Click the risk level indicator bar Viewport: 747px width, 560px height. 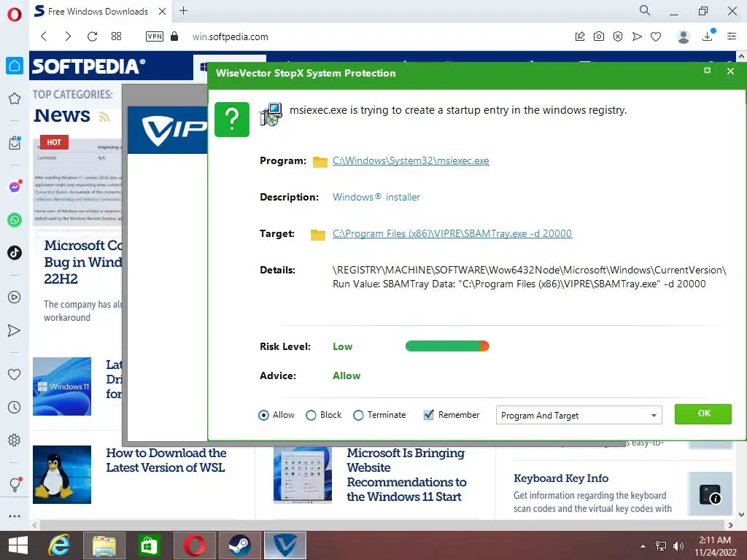pyautogui.click(x=447, y=346)
